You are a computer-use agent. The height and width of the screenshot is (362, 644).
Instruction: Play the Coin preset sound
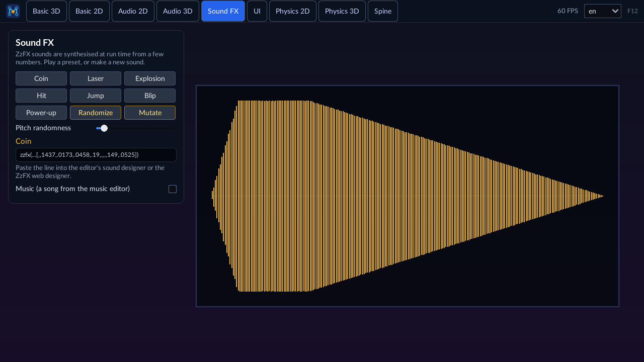click(41, 78)
